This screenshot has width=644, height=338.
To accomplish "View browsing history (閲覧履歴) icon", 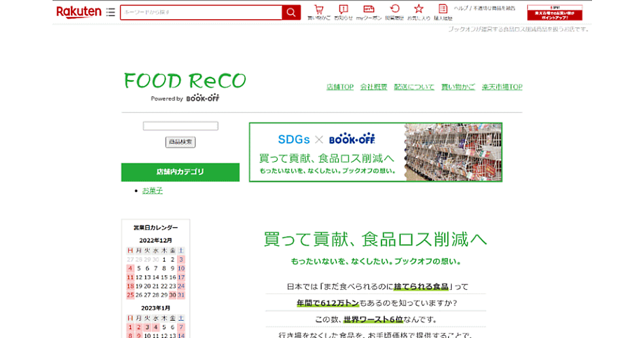I will click(x=394, y=10).
